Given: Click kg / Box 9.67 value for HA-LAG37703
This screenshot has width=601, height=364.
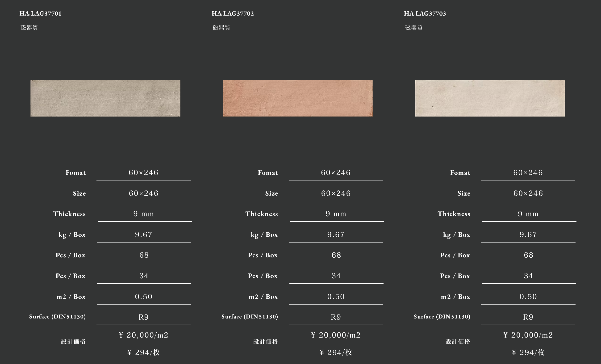Looking at the screenshot, I should click(528, 234).
